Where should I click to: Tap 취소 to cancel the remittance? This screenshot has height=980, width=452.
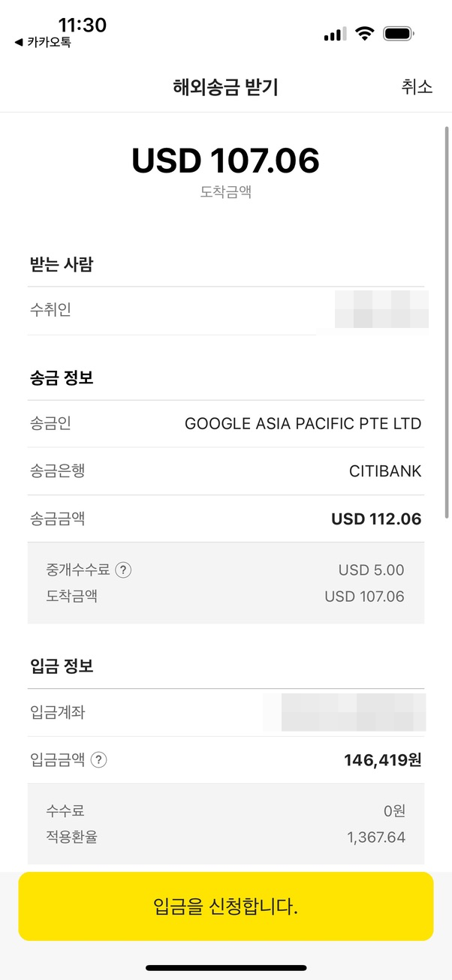tap(417, 87)
